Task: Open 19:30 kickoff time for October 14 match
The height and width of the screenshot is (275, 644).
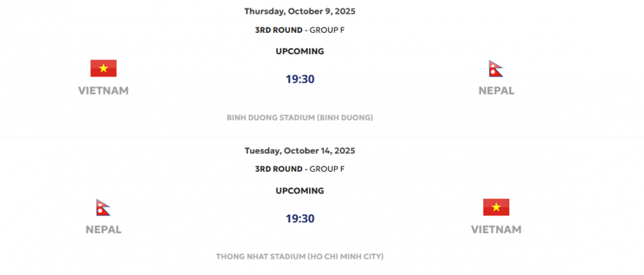Action: coord(301,218)
